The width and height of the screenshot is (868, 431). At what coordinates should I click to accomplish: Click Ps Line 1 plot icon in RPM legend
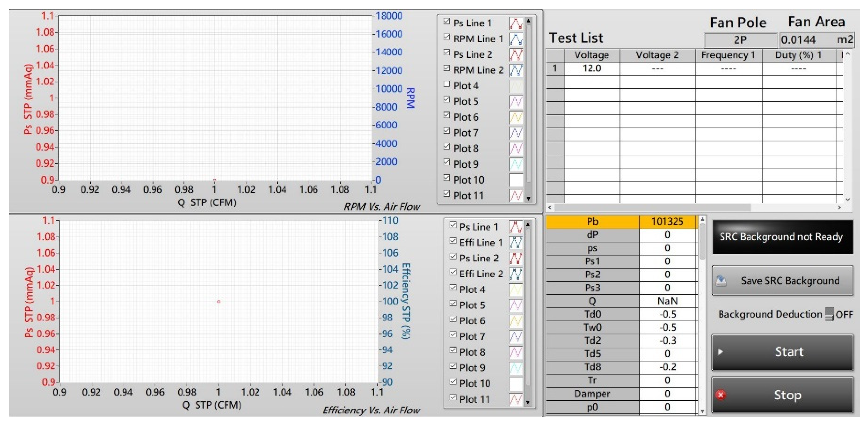tap(516, 23)
